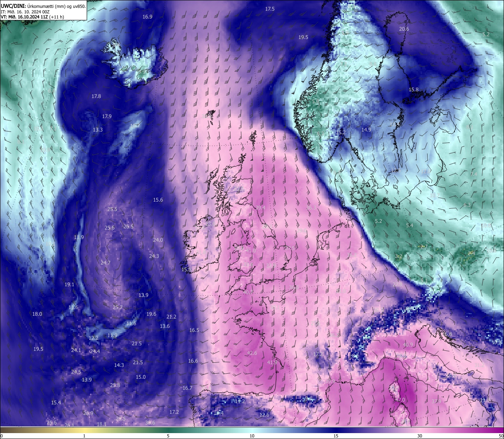
Task: Click the 42.6 value in the Bay of Biscay
Action: point(252,353)
